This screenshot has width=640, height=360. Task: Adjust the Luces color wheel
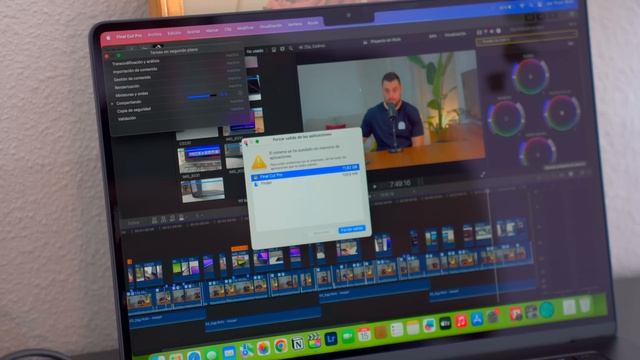click(562, 113)
